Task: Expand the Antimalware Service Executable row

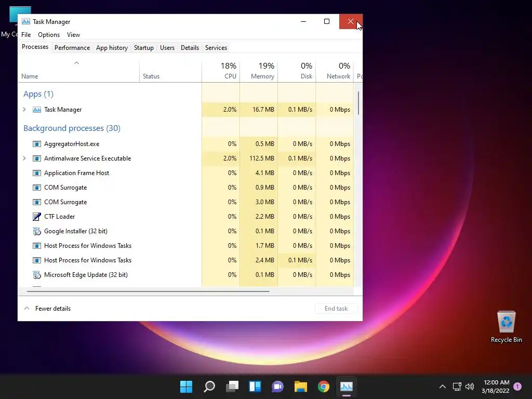Action: (x=24, y=158)
